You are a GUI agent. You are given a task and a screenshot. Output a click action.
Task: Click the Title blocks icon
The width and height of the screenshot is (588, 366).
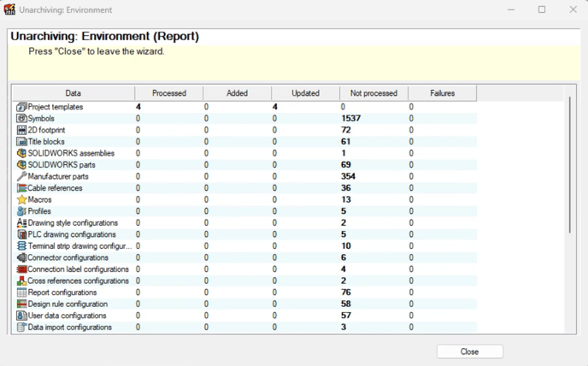[x=21, y=141]
